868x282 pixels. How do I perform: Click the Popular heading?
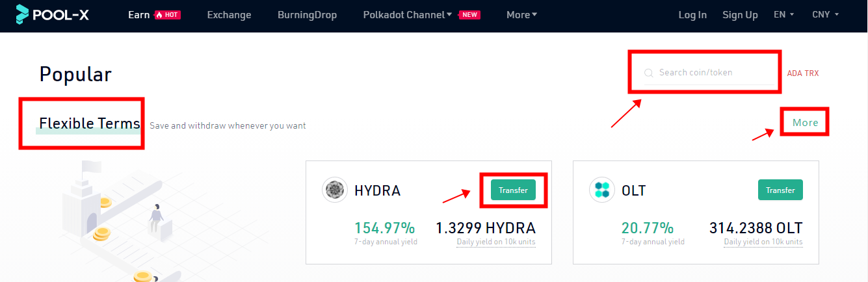75,75
